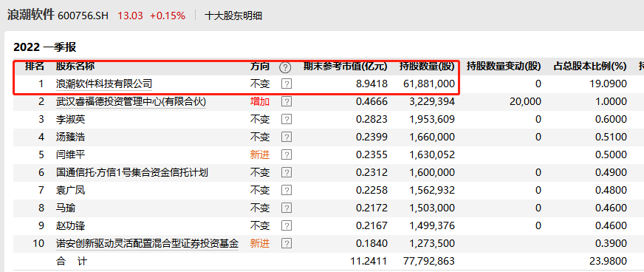Image resolution: width=644 pixels, height=272 pixels.
Task: Click 持股数量(股) column header
Action: [427, 66]
